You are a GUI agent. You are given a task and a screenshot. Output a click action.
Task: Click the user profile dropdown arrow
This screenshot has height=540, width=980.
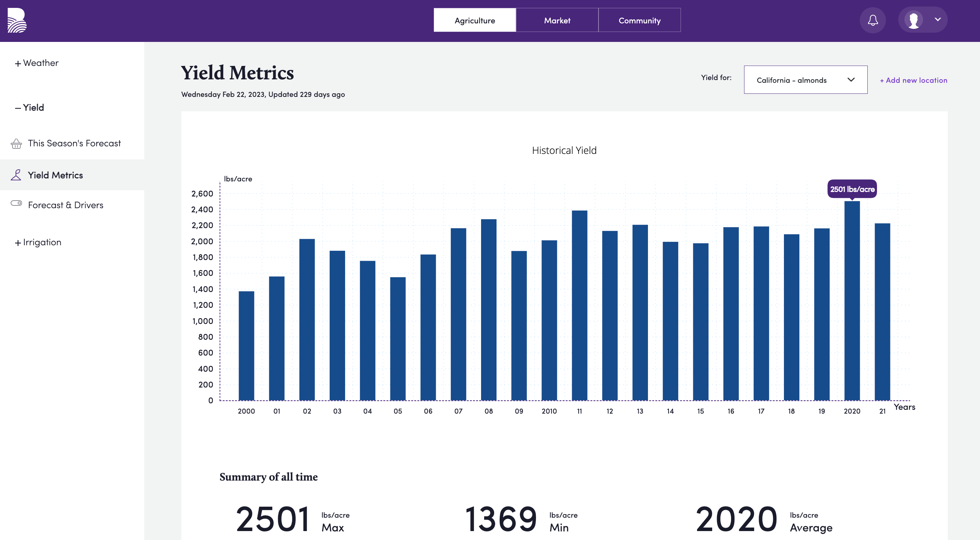[x=937, y=20]
